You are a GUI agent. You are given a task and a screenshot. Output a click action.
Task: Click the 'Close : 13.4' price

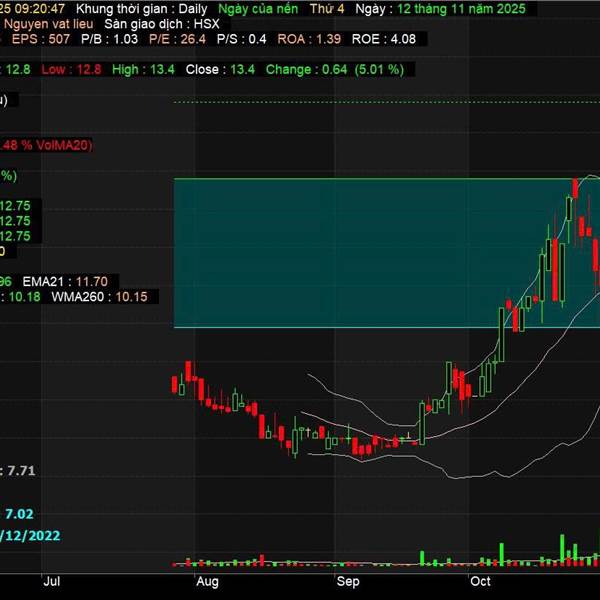coord(220,70)
